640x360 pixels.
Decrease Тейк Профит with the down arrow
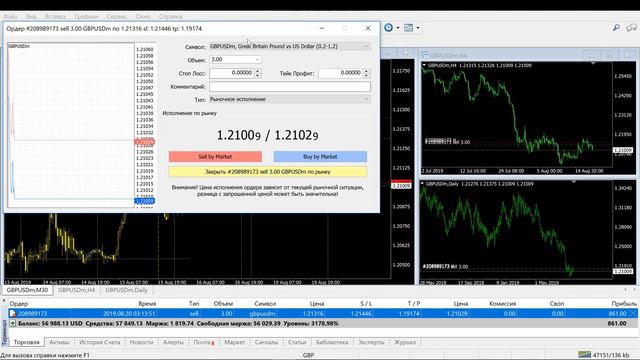click(x=366, y=76)
